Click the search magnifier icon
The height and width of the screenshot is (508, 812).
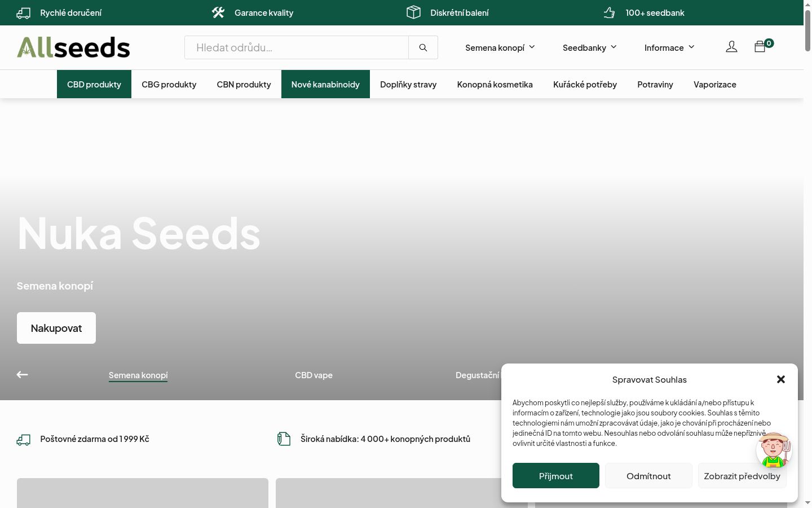click(423, 47)
